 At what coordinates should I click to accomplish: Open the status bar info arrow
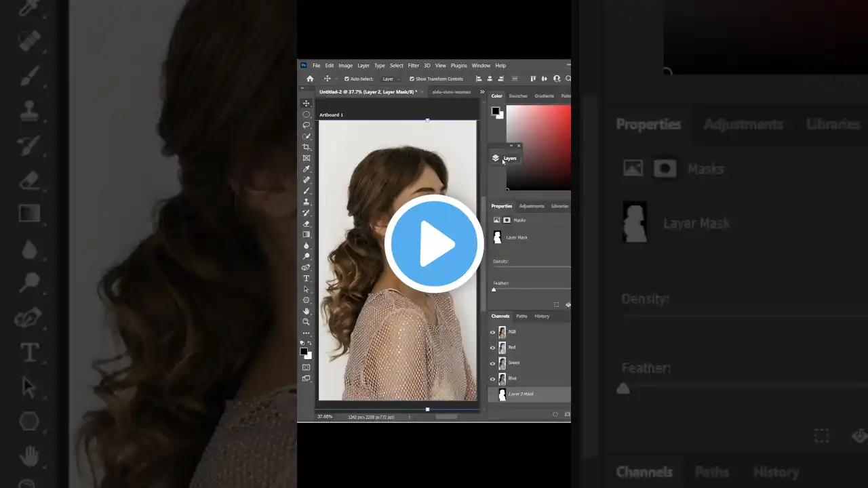point(410,417)
